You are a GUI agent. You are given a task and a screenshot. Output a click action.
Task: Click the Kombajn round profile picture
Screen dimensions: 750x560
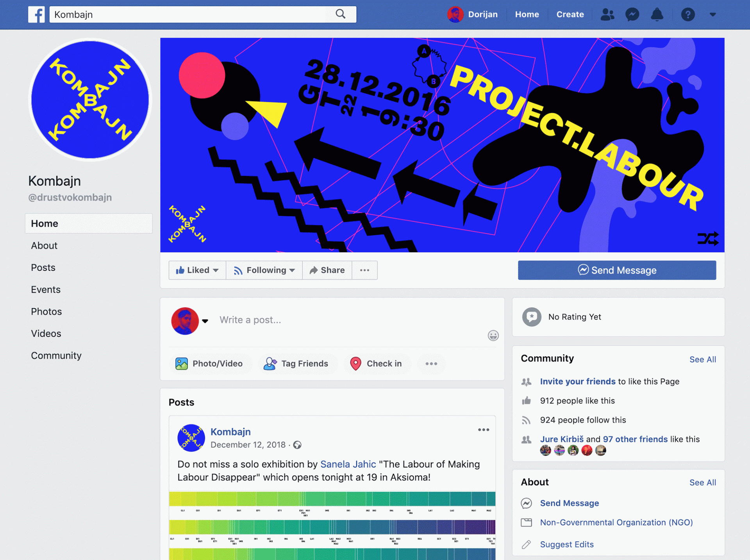(90, 100)
